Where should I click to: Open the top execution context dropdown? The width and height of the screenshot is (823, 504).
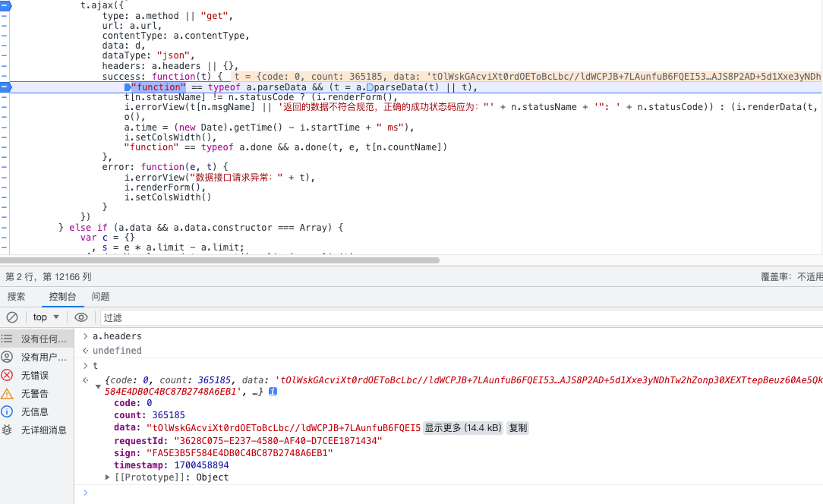click(46, 317)
